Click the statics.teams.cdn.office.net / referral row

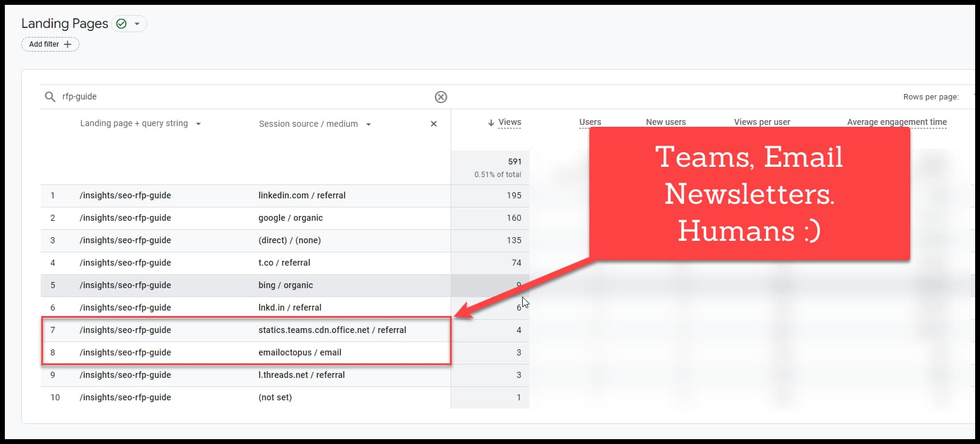click(332, 330)
